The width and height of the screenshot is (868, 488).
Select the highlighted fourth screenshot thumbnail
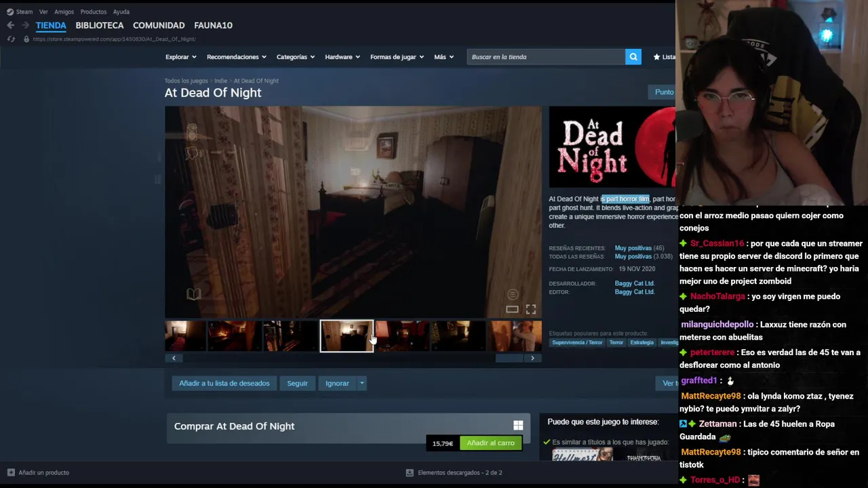347,336
